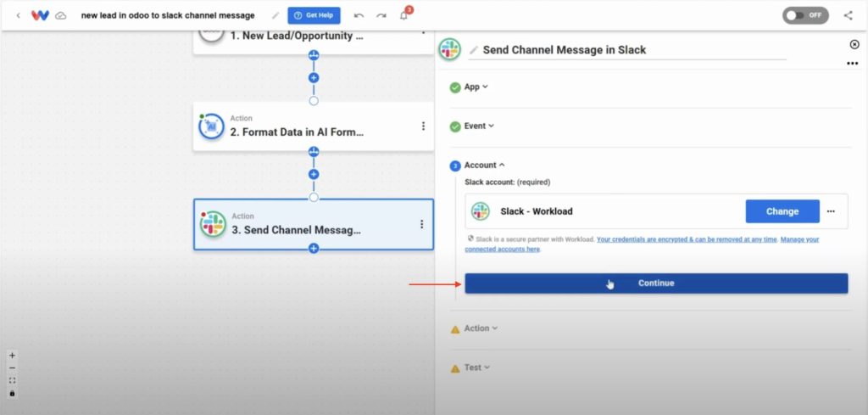Add step between step 1 and step 2
The width and height of the screenshot is (868, 415).
314,77
